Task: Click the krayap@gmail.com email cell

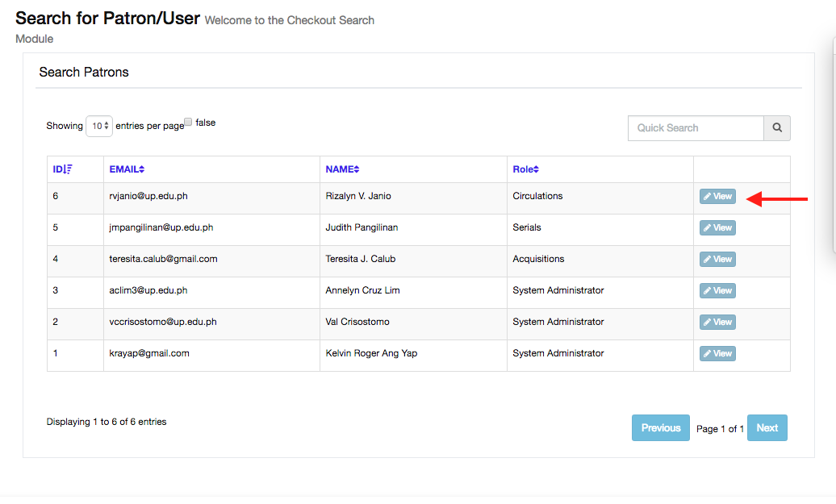Action: point(148,353)
